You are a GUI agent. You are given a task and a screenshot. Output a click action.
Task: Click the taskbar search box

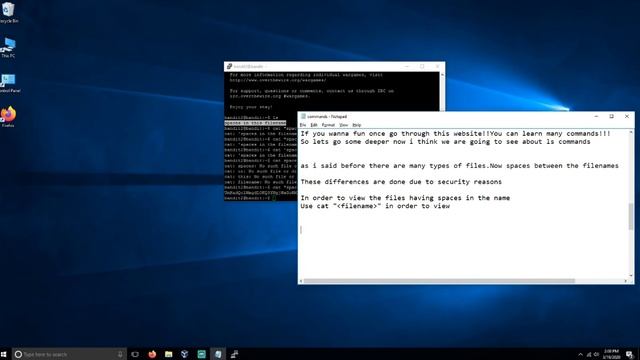[x=69, y=354]
